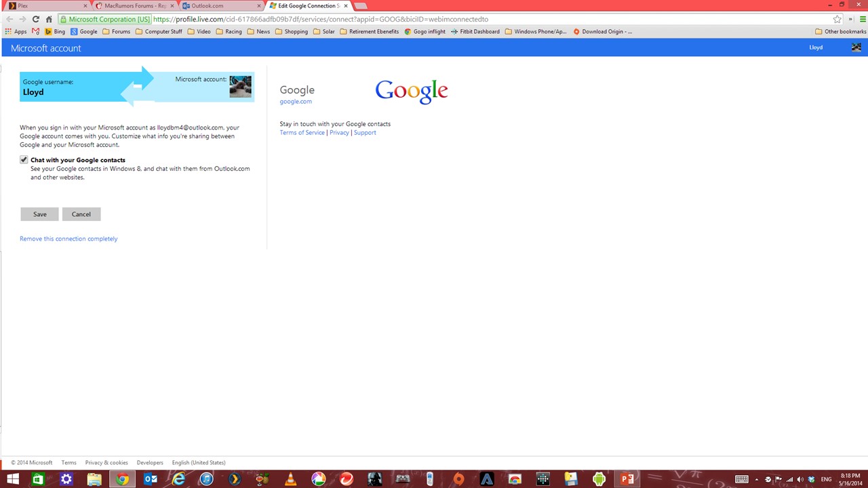Open the Solar bookmark folder
Viewport: 868px width, 488px height.
pyautogui.click(x=323, y=31)
